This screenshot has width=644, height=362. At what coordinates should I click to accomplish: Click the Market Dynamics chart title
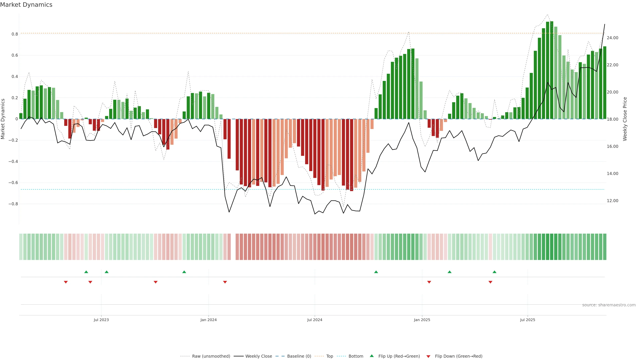26,5
